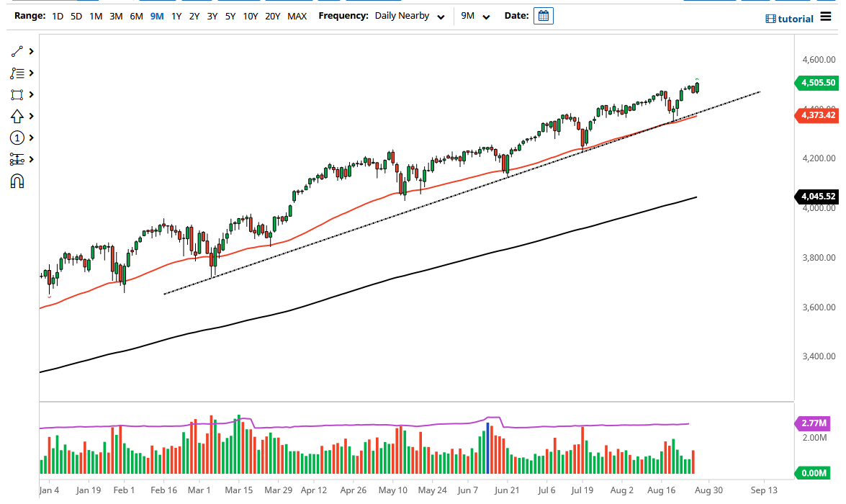The height and width of the screenshot is (504, 846).
Task: Open the Fibonacci retracement tool
Action: (17, 158)
